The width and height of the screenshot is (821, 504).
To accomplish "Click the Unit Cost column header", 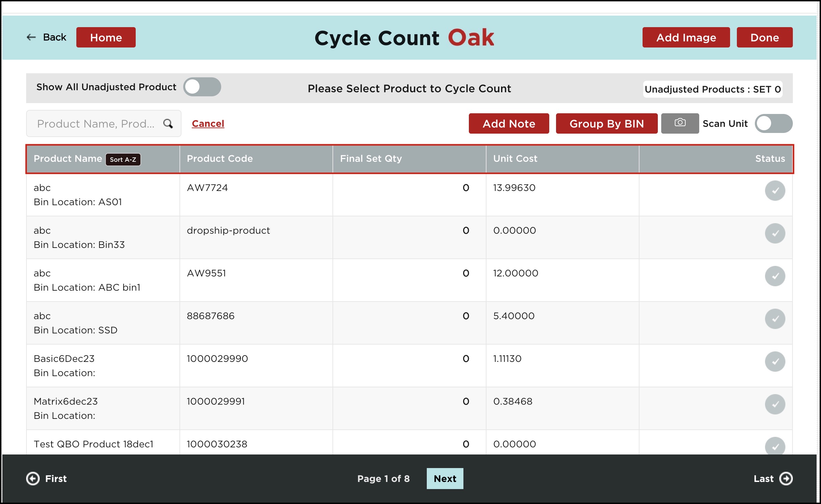I will (x=515, y=159).
